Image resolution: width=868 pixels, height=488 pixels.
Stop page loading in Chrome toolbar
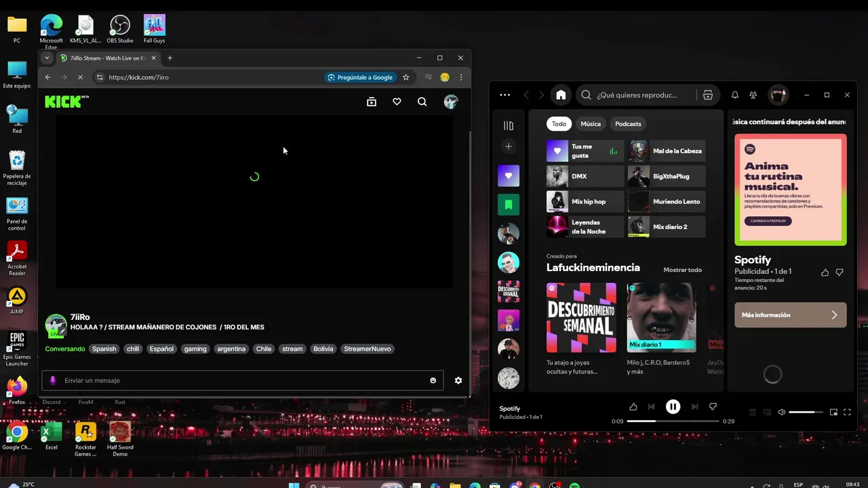tap(80, 77)
